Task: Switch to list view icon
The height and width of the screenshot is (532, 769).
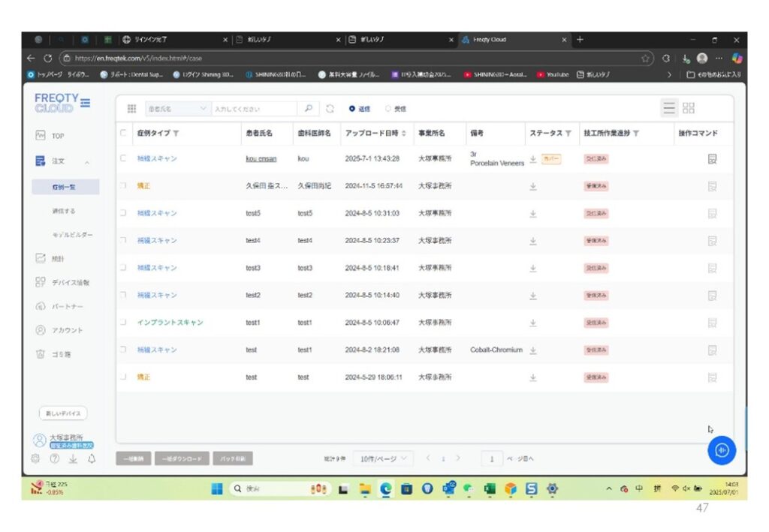Action: point(668,108)
